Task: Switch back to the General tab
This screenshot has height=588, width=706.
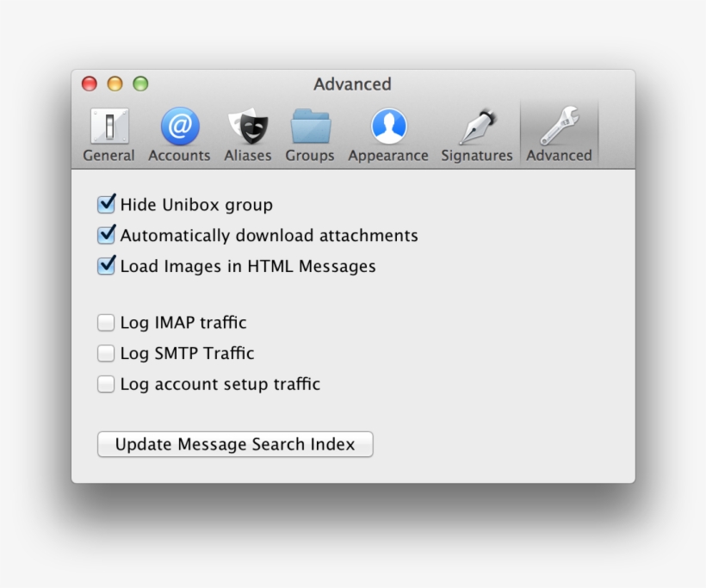Action: click(108, 133)
